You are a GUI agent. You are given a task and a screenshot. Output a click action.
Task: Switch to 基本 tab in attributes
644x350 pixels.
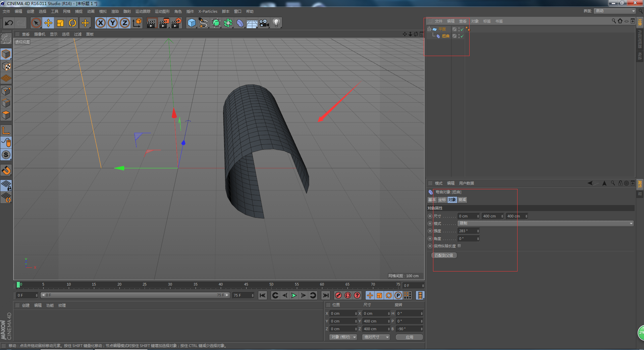coord(432,200)
